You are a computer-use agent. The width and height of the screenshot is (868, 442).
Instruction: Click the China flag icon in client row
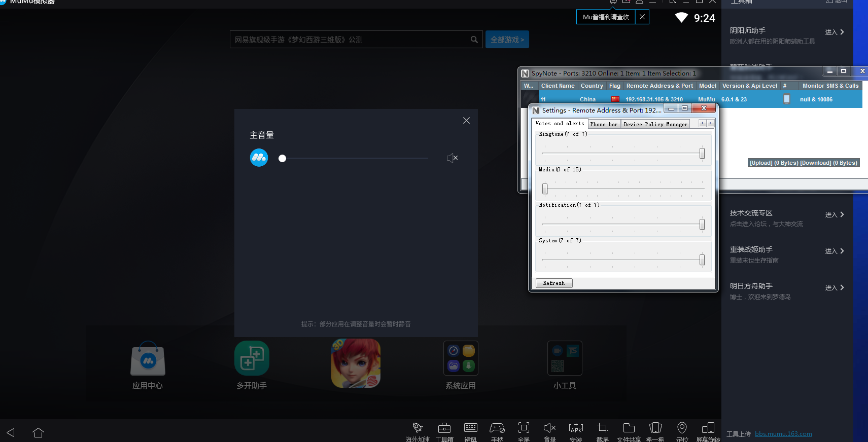pyautogui.click(x=615, y=99)
